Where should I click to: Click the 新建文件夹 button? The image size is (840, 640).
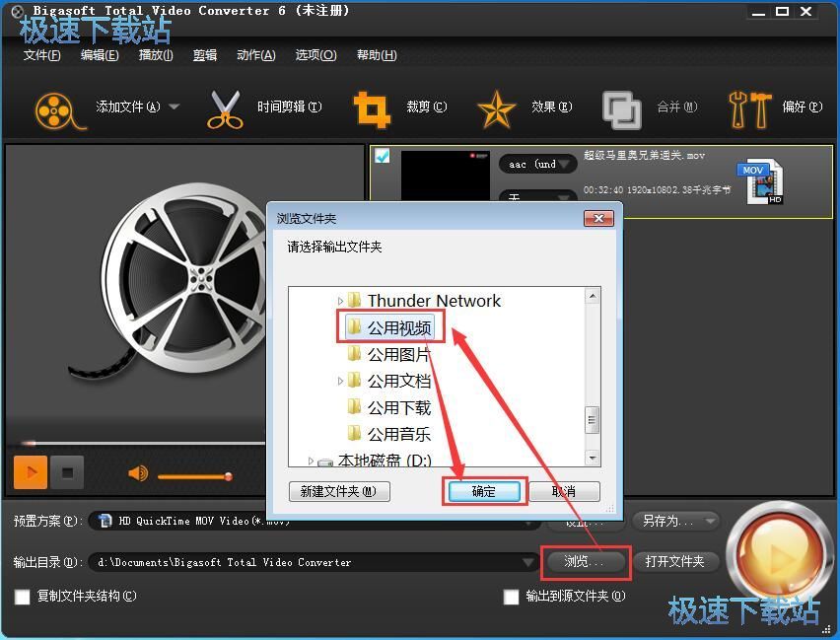[x=338, y=491]
